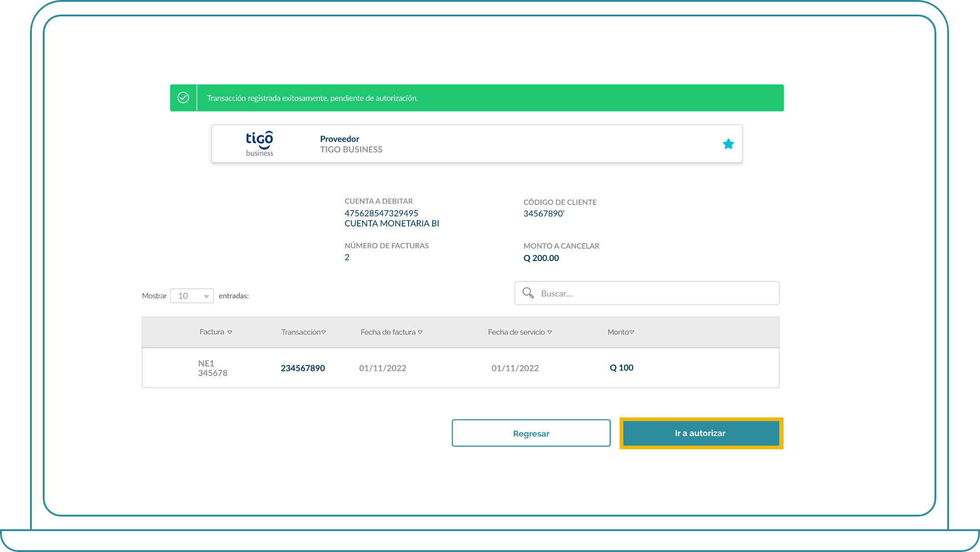Select transaction number 234567890
The width and height of the screenshot is (980, 552).
303,368
